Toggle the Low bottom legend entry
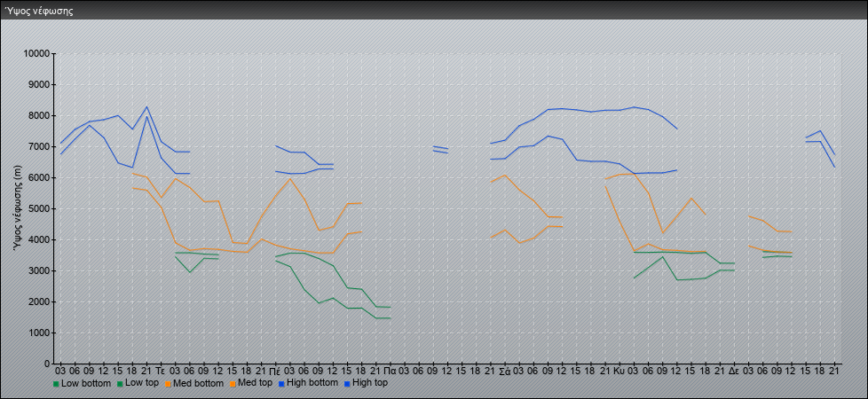This screenshot has width=868, height=399. pos(82,383)
